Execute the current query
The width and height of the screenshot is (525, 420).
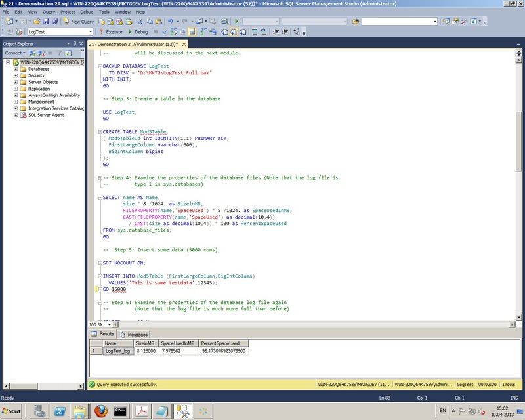click(x=111, y=31)
